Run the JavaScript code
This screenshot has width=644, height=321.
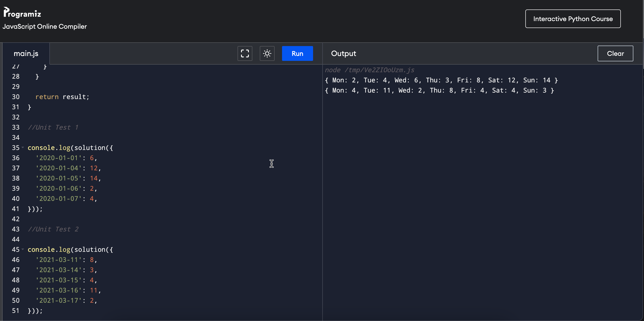[x=297, y=53]
